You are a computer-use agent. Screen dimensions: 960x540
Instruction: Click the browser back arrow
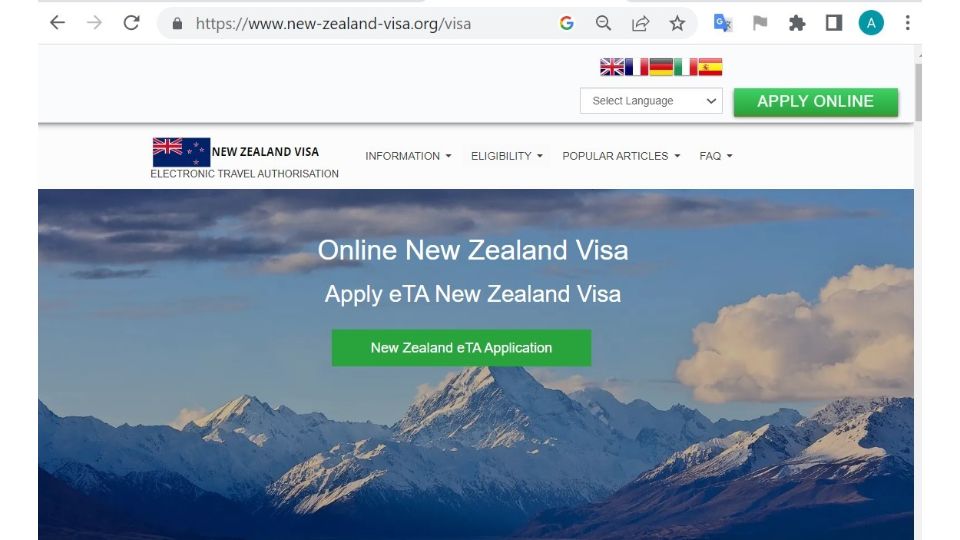57,23
